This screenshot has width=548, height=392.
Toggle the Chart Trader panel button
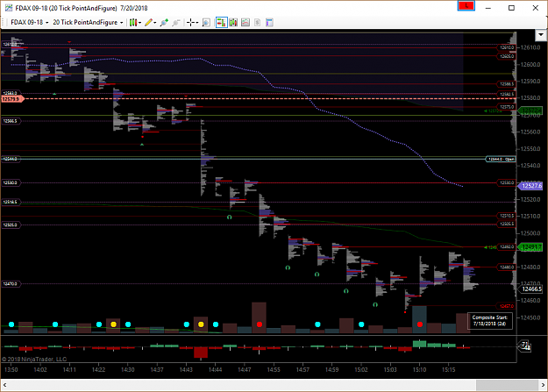pos(221,23)
